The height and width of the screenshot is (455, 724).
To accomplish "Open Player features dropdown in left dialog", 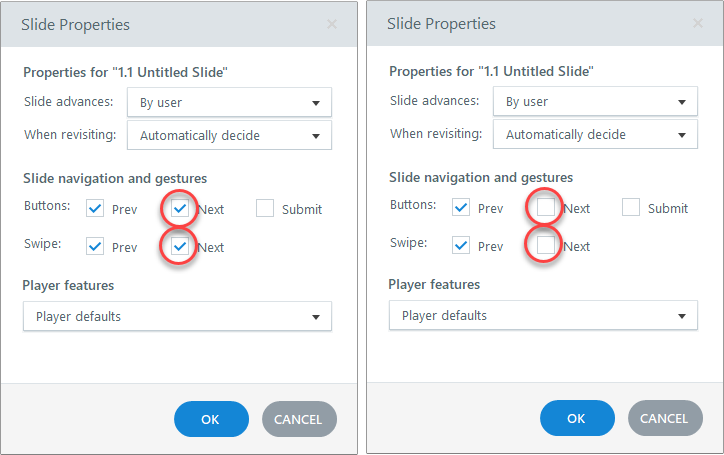I will click(x=177, y=317).
